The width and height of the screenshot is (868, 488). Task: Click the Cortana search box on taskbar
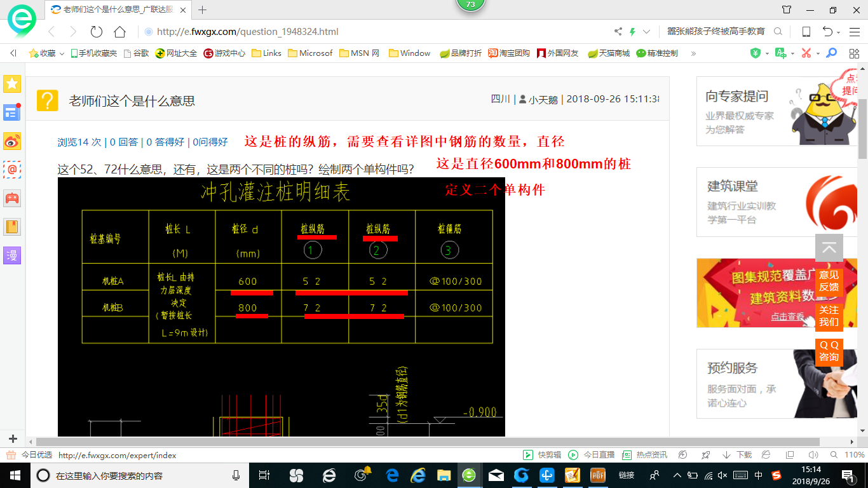point(139,475)
